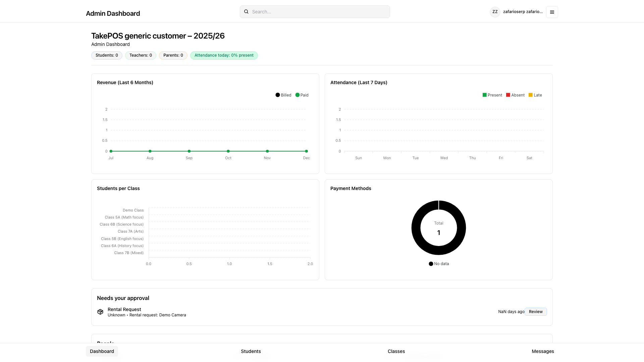The width and height of the screenshot is (644, 362).
Task: Open the hamburger menu icon
Action: pos(552,12)
